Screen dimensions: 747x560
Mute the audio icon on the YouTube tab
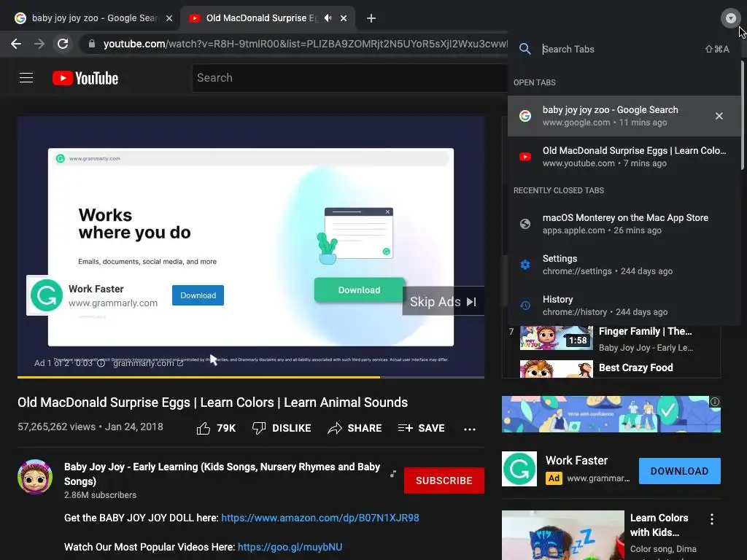[x=328, y=18]
